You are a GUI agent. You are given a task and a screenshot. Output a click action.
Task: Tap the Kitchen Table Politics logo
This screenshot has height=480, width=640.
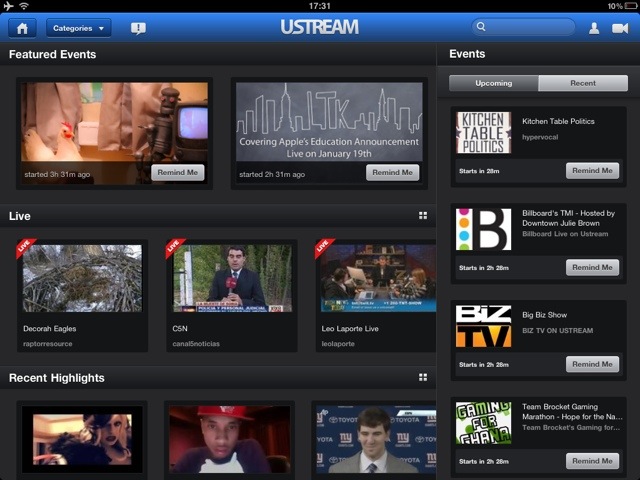point(483,133)
